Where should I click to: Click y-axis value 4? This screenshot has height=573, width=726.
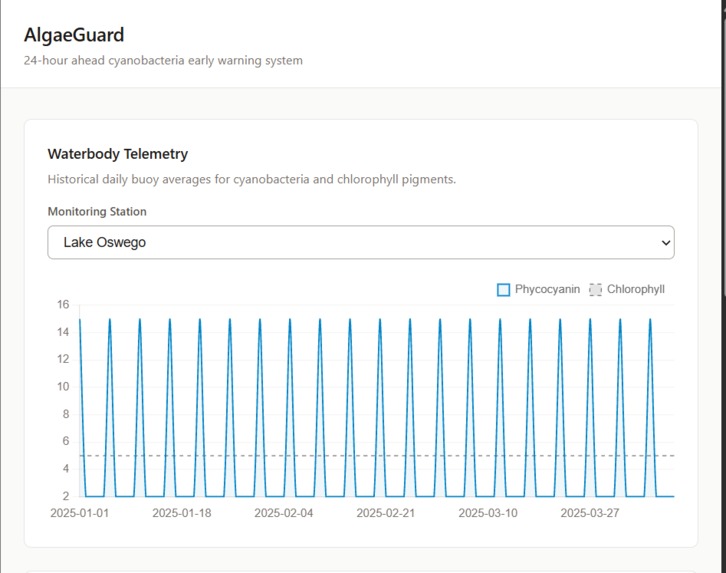66,468
